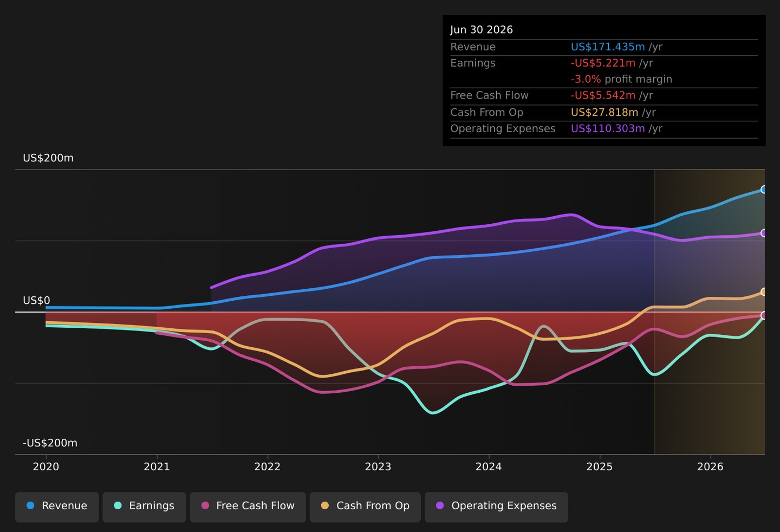Viewport: 780px width, 532px height.
Task: Toggle the Operating Expenses legend button
Action: tap(496, 506)
